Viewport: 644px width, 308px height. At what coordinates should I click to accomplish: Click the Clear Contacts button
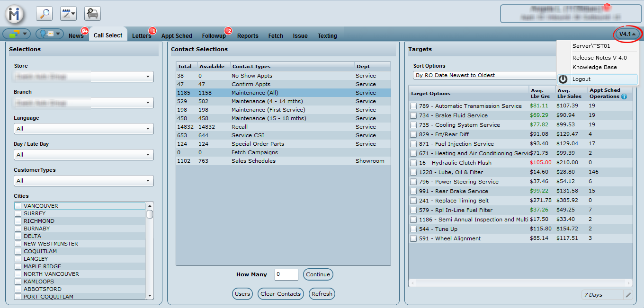click(280, 294)
